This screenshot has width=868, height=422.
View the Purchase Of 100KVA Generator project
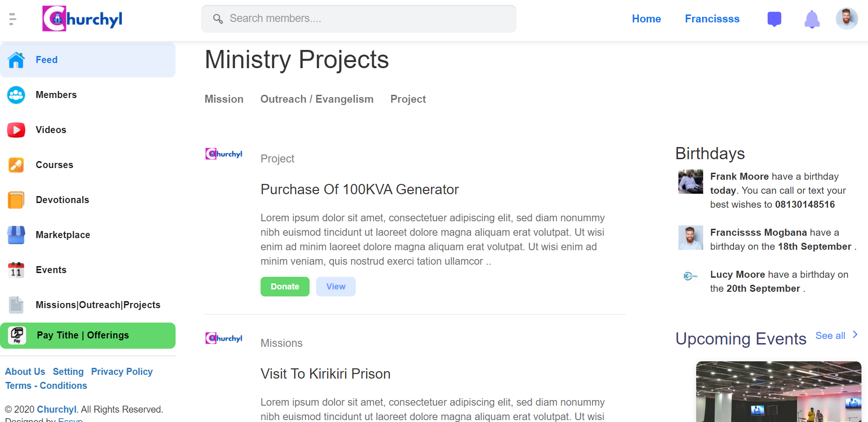(336, 287)
